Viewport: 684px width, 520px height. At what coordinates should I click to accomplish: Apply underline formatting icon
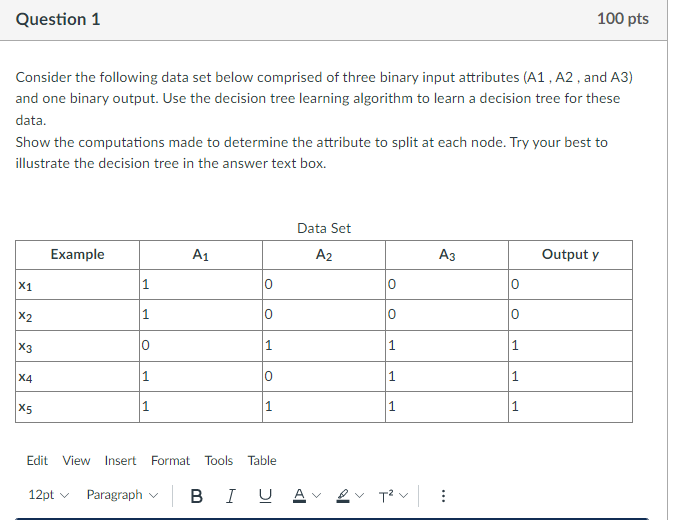[x=265, y=496]
